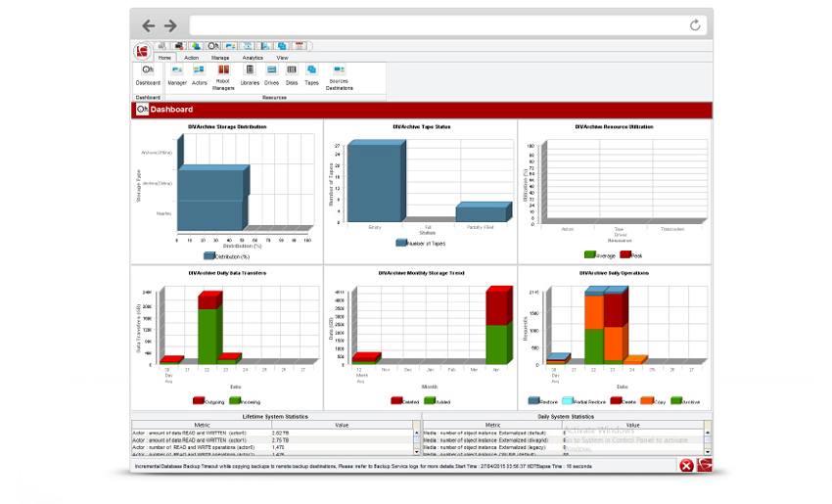
Task: Click Daily System Statistics scrollbar down arrow
Action: click(x=708, y=452)
